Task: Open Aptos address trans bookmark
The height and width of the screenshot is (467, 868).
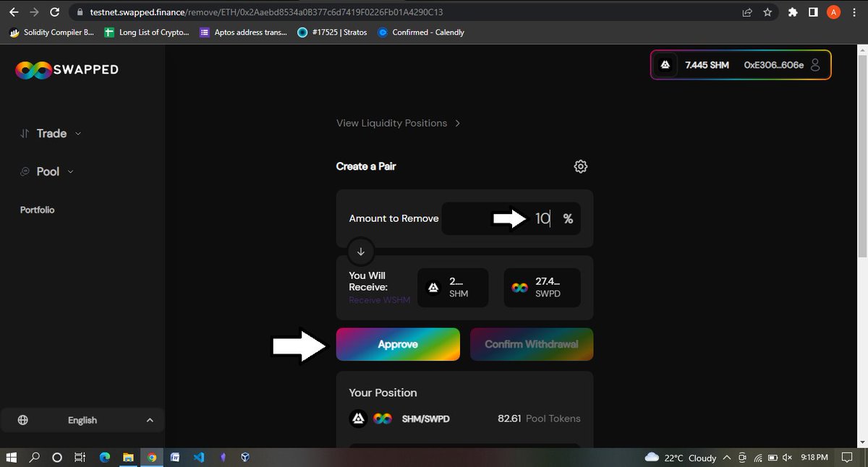Action: [243, 33]
